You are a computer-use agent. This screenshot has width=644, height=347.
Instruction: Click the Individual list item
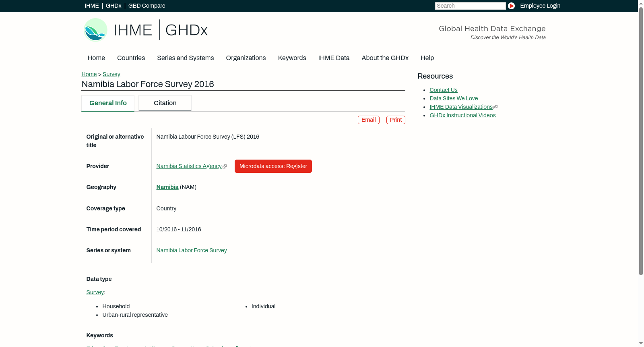click(x=264, y=306)
